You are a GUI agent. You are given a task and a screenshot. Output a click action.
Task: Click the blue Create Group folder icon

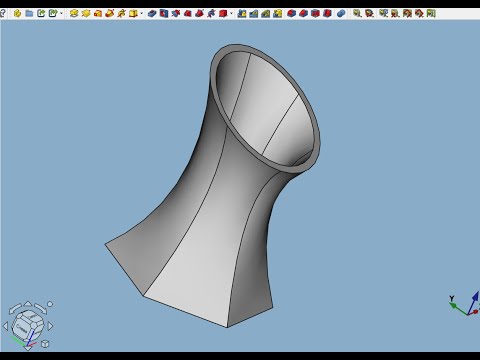pos(29,13)
